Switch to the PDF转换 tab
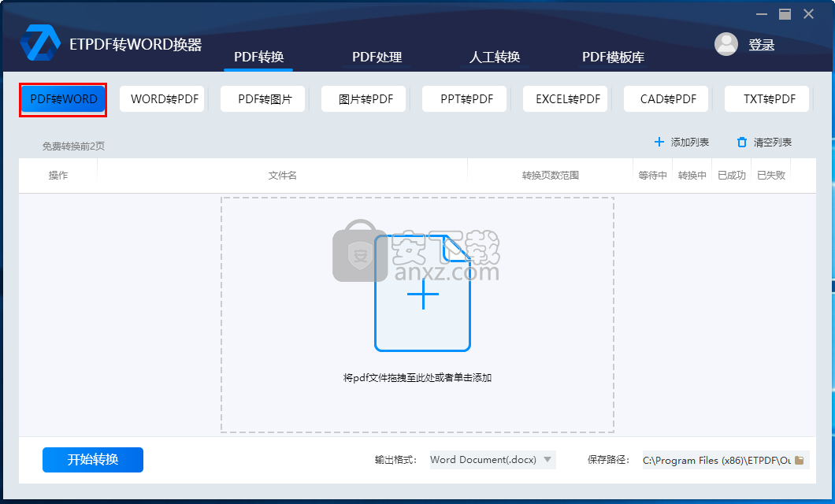 tap(259, 57)
